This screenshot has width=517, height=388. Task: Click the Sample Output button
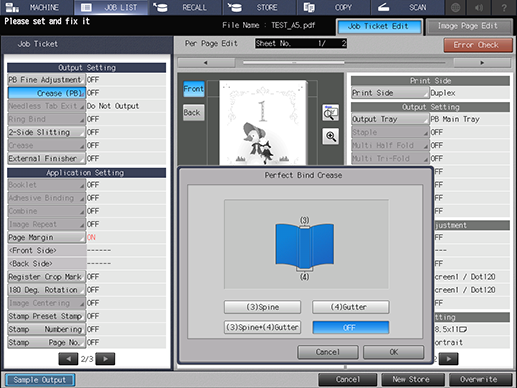click(40, 380)
